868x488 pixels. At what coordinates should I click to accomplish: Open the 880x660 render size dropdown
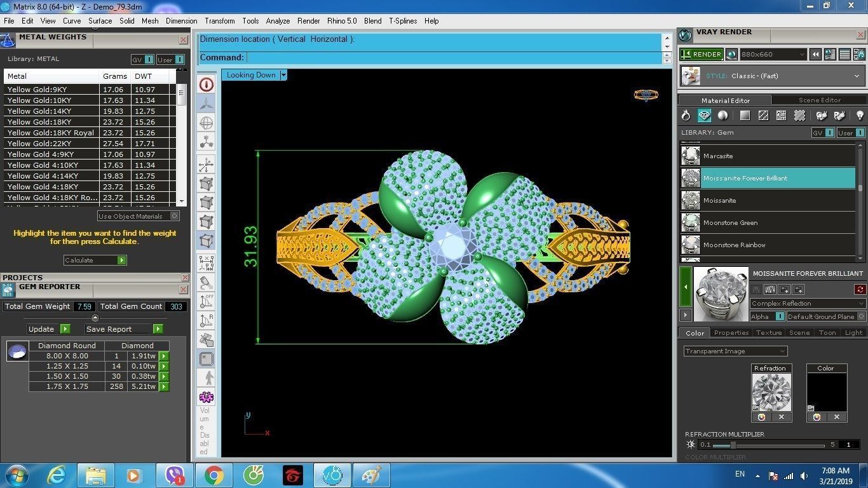[x=773, y=55]
